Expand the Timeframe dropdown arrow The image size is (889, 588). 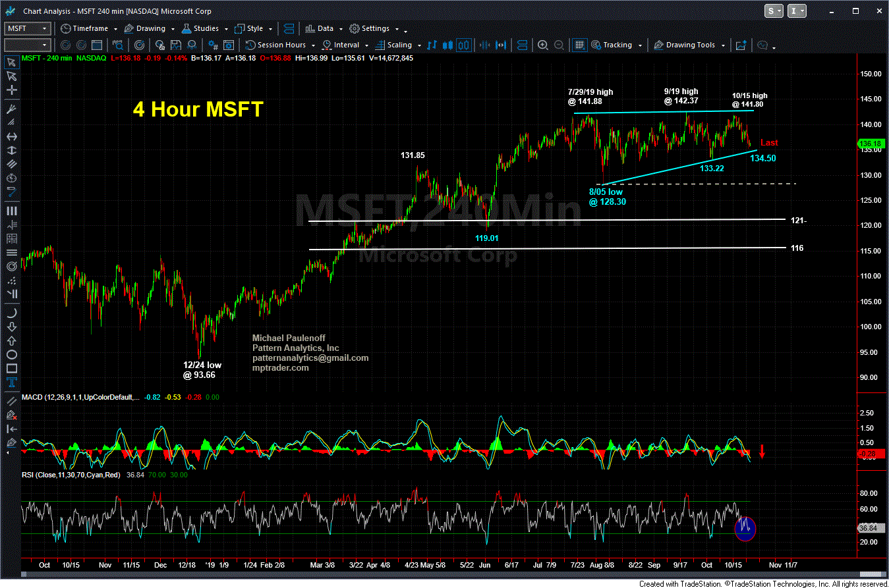(x=115, y=29)
